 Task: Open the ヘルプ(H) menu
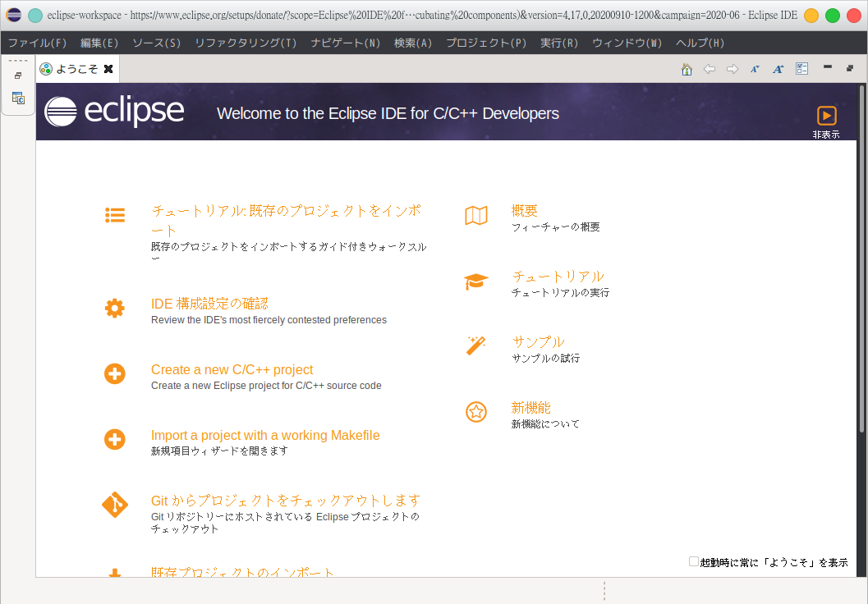tap(700, 43)
